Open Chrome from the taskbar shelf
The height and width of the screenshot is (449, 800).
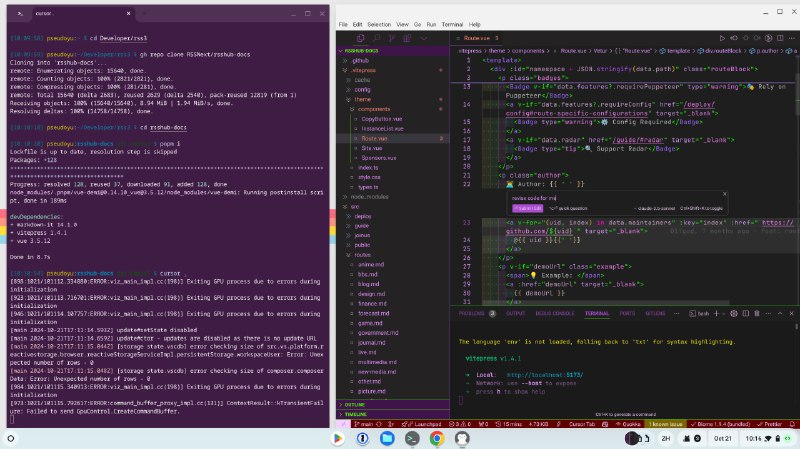click(437, 438)
